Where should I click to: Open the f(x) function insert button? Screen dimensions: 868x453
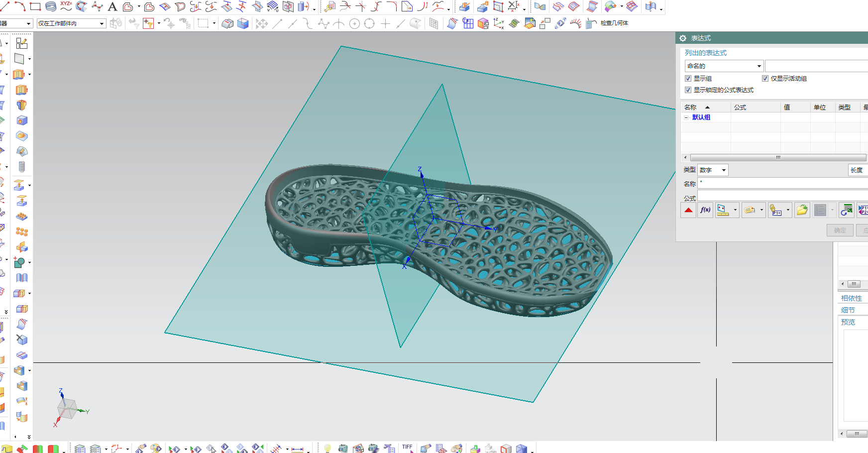(x=705, y=210)
